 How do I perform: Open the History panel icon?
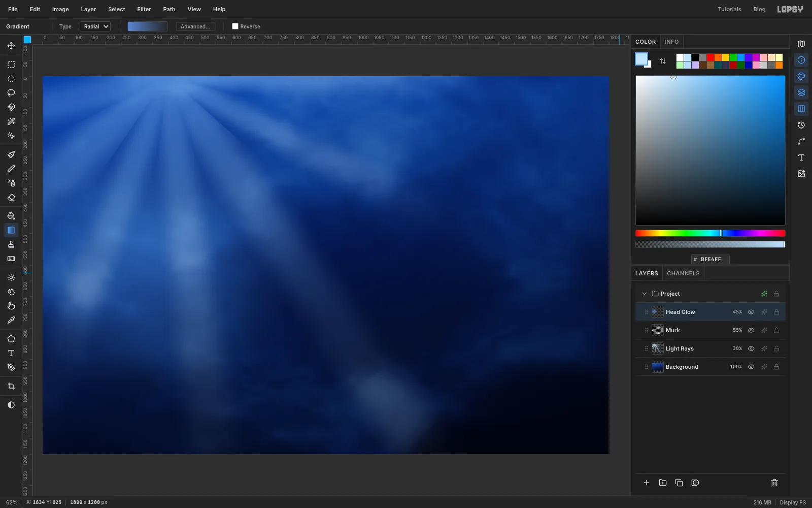(801, 125)
